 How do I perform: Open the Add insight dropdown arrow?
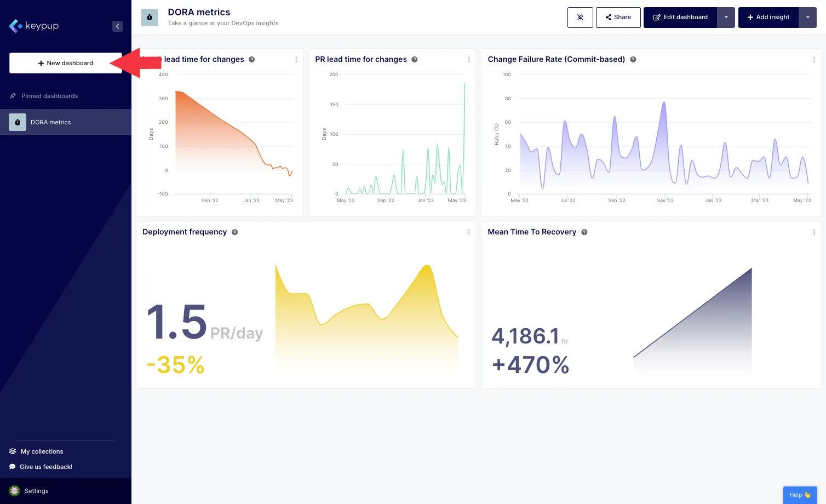point(808,17)
